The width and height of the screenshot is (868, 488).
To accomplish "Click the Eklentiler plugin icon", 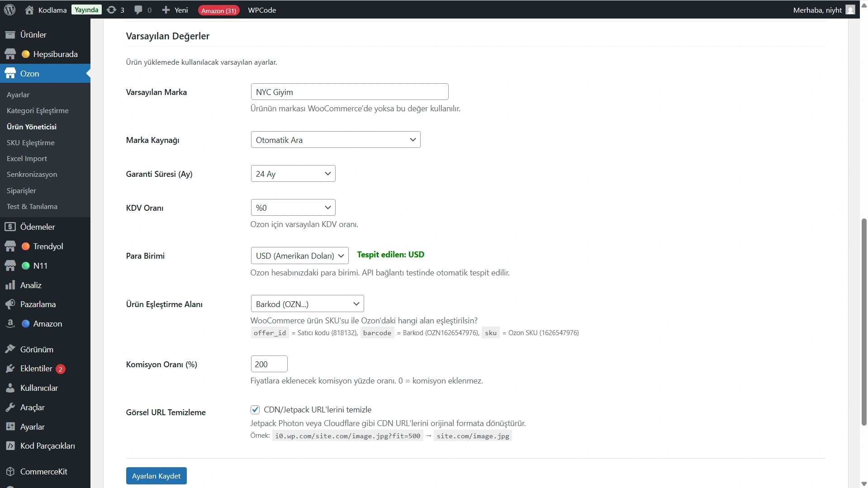I will point(10,369).
